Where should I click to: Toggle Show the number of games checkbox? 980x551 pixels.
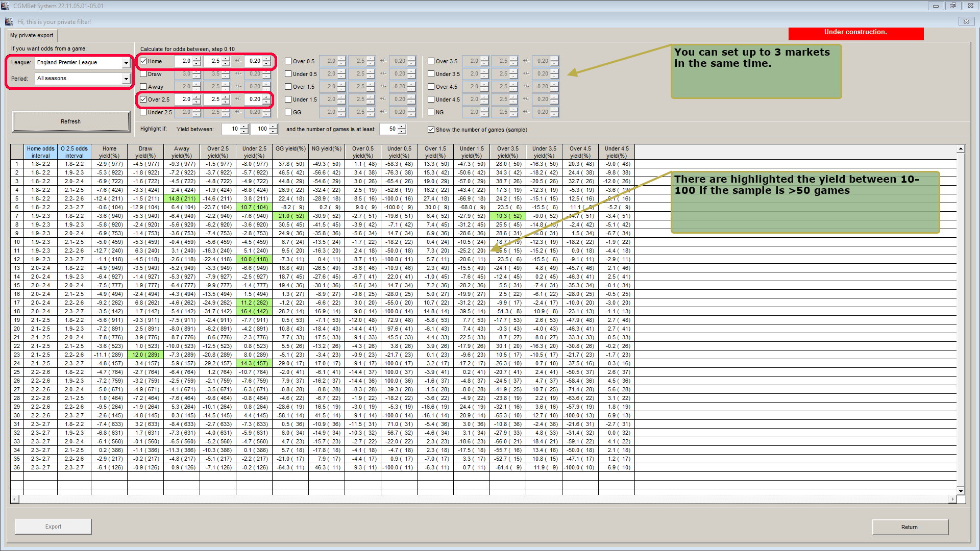coord(431,130)
